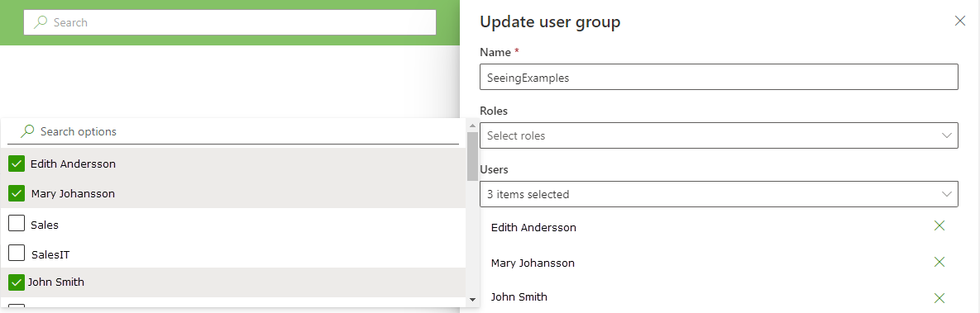Click the 3 items selected combo box
Screen dimensions: 980x313
719,194
